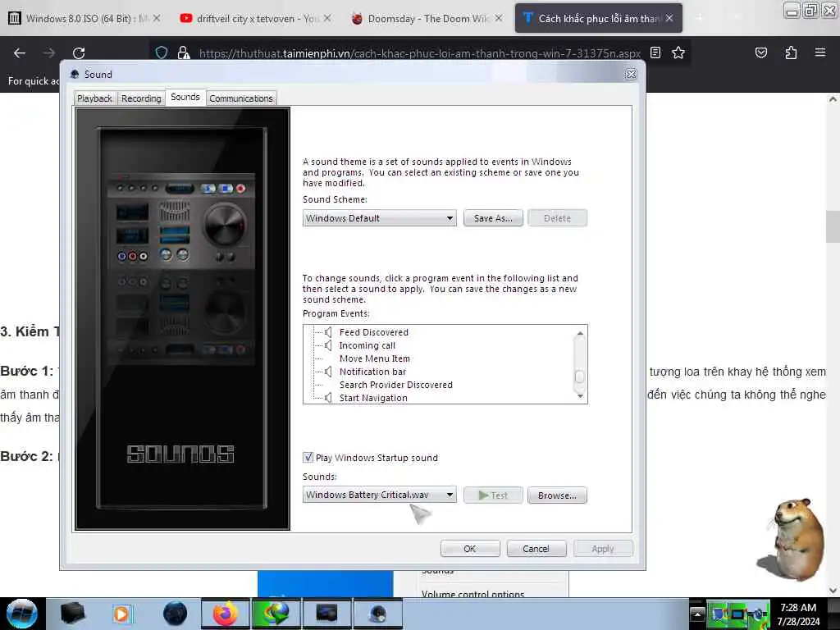The width and height of the screenshot is (840, 630).
Task: Select Incoming call program event
Action: pos(367,345)
